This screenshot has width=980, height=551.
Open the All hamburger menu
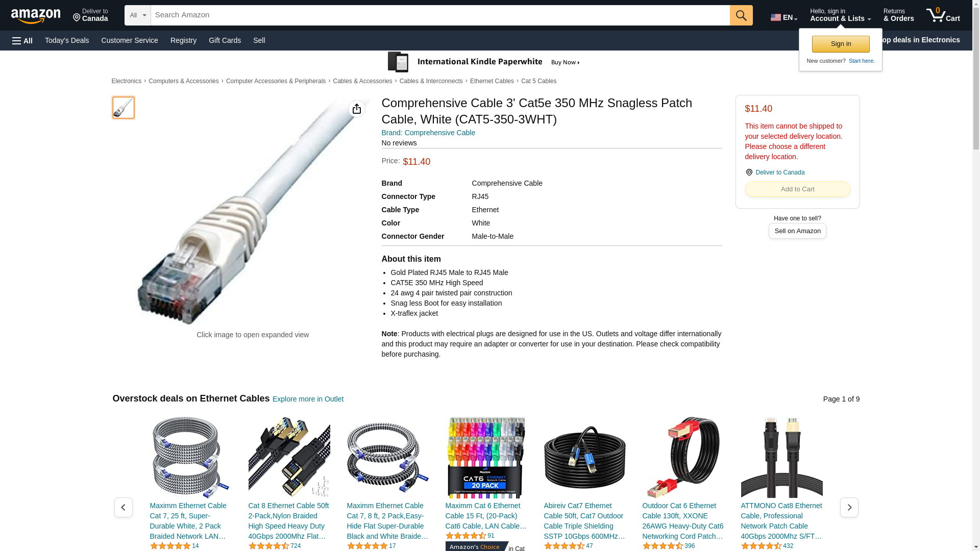pos(22,40)
